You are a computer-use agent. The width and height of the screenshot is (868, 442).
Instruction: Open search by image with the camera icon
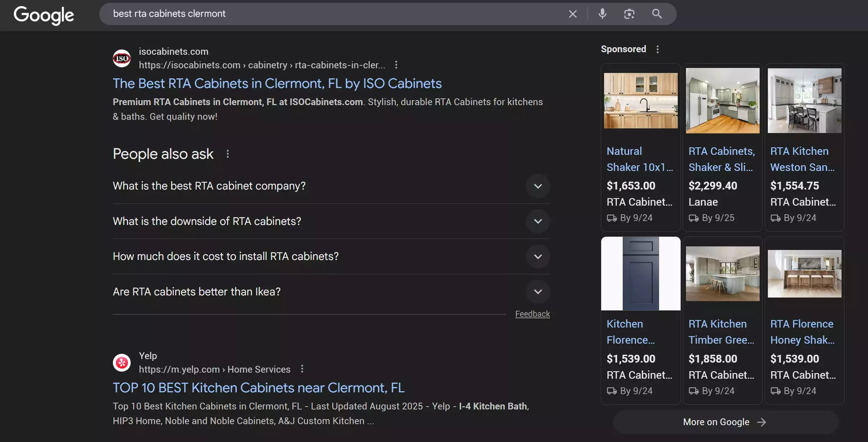629,14
